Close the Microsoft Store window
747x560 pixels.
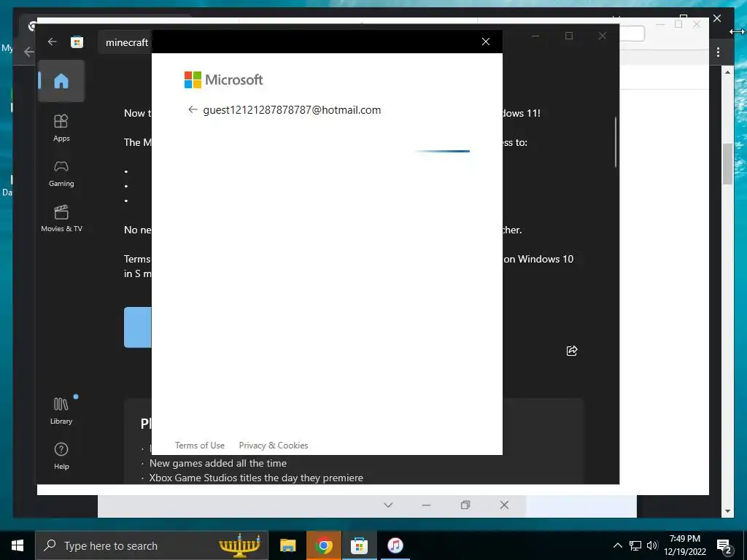pyautogui.click(x=602, y=36)
